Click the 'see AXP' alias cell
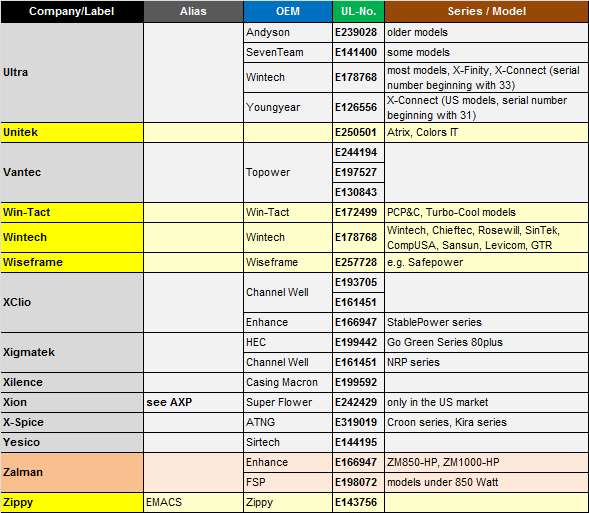 point(193,402)
